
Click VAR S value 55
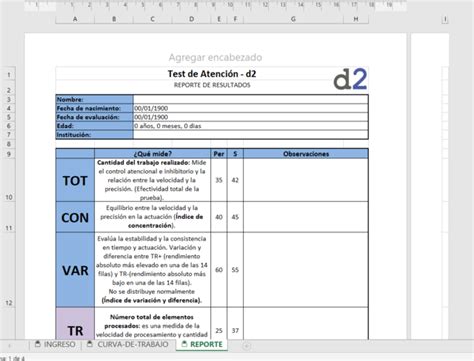[x=235, y=270]
